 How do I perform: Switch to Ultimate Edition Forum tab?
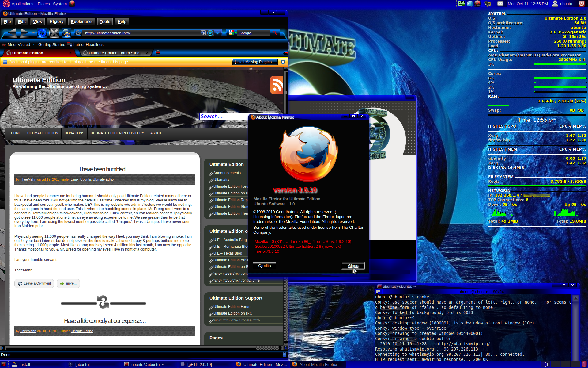(116, 53)
